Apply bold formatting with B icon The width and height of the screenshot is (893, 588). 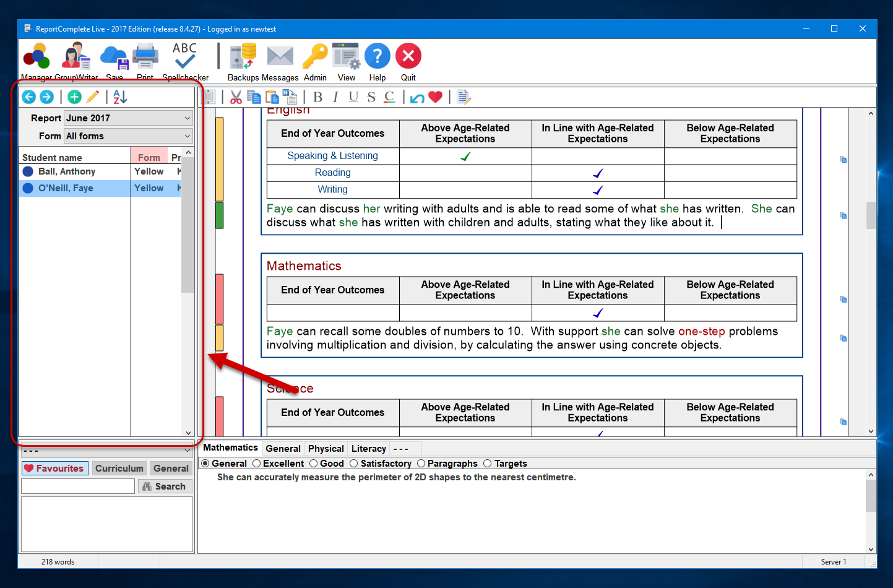click(318, 97)
